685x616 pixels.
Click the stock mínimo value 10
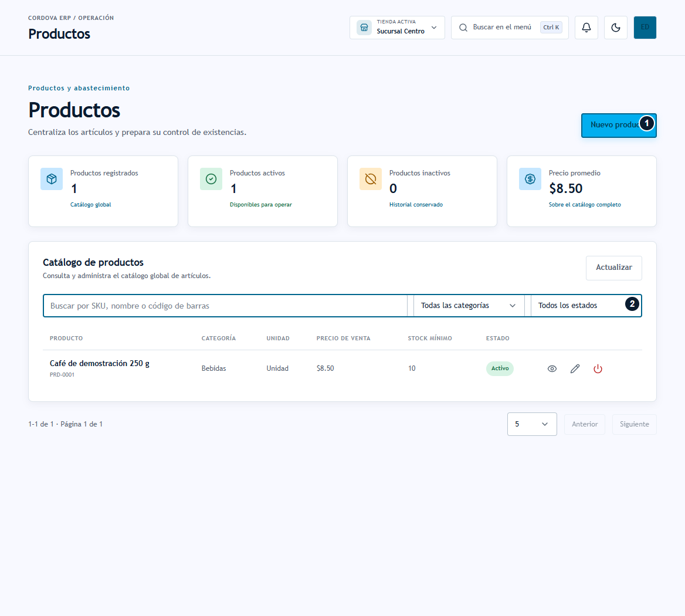[x=412, y=368]
